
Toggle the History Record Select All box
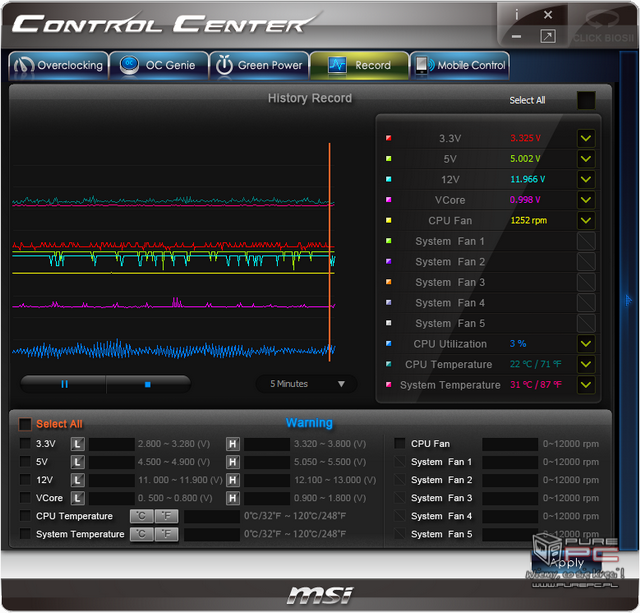[586, 100]
